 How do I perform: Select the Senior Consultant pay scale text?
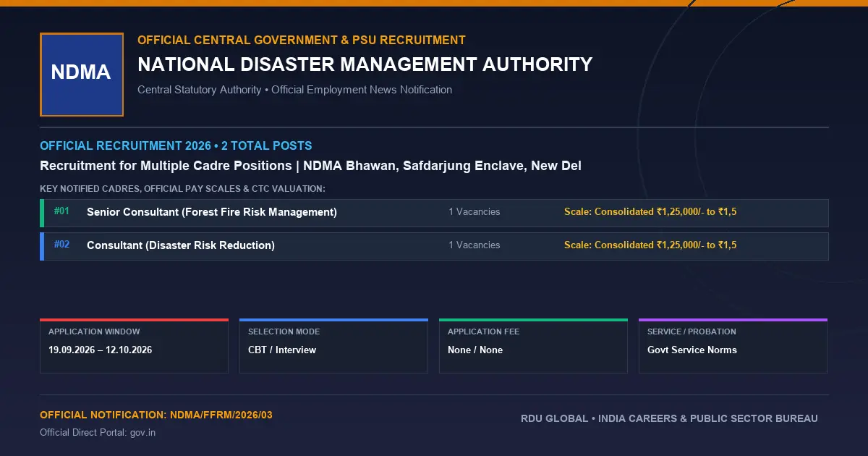[x=650, y=212]
